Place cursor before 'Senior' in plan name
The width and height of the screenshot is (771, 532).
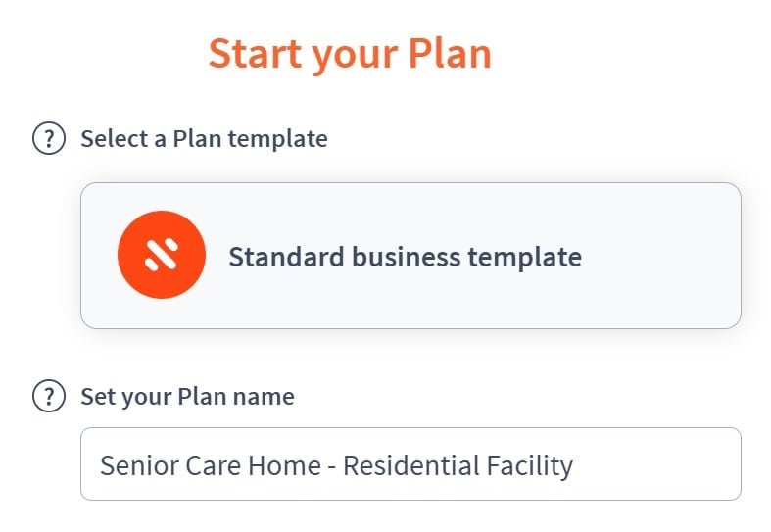[100, 465]
